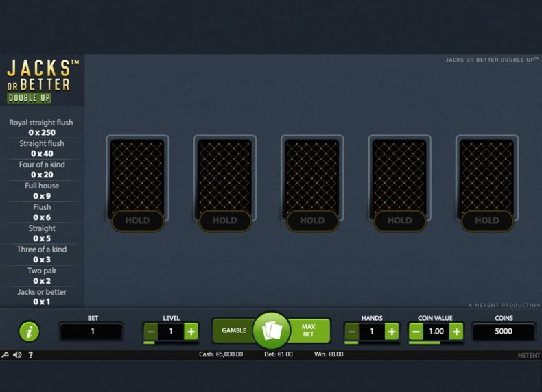
Task: Hold the fifth card
Action: point(487,221)
